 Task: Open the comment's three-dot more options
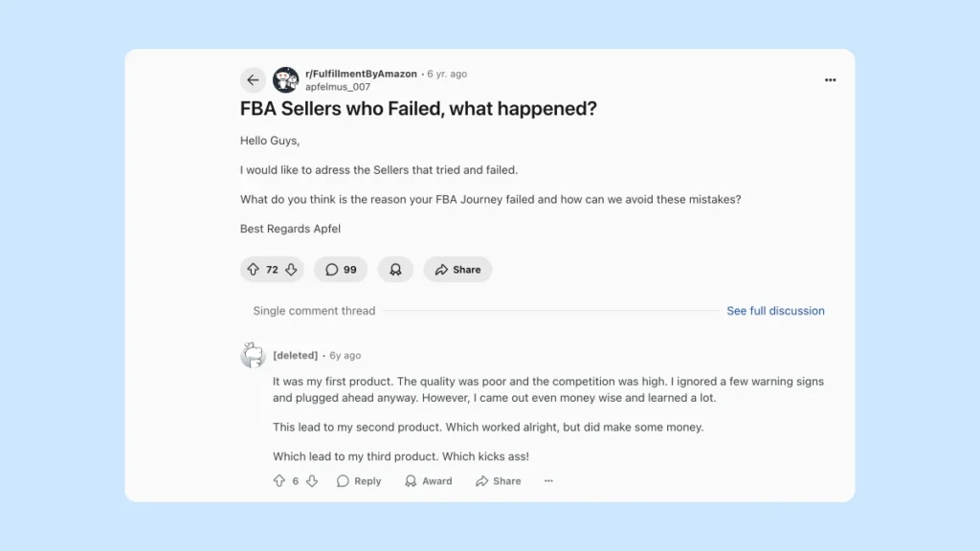[548, 481]
